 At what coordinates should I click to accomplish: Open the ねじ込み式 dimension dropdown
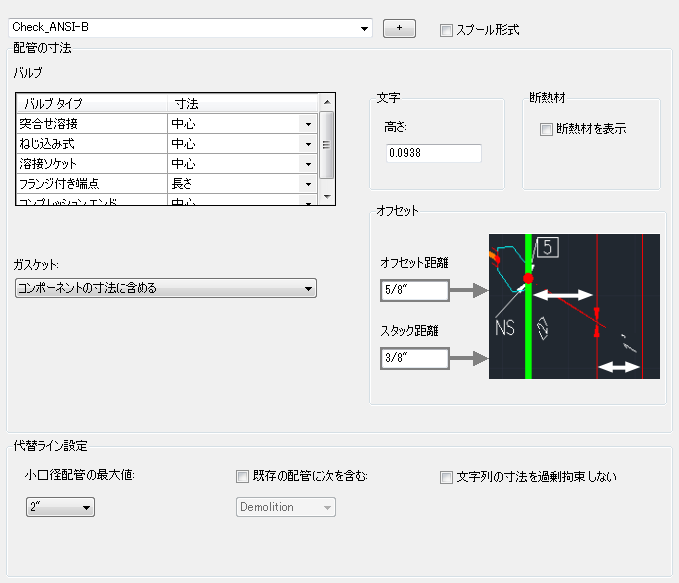308,144
